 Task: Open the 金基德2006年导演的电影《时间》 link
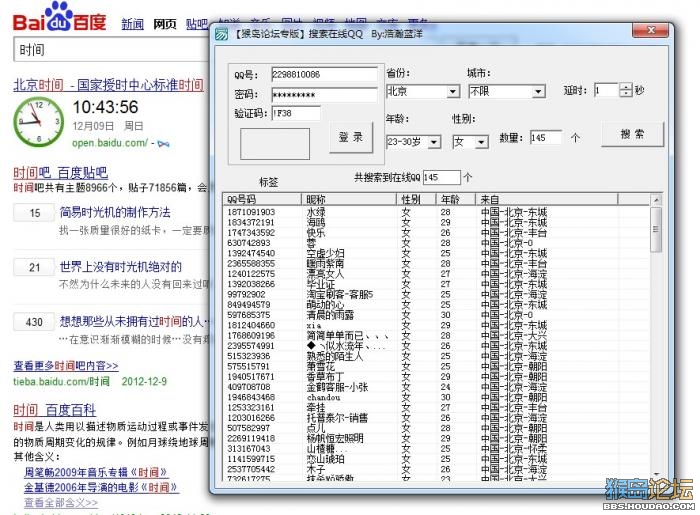[101, 487]
